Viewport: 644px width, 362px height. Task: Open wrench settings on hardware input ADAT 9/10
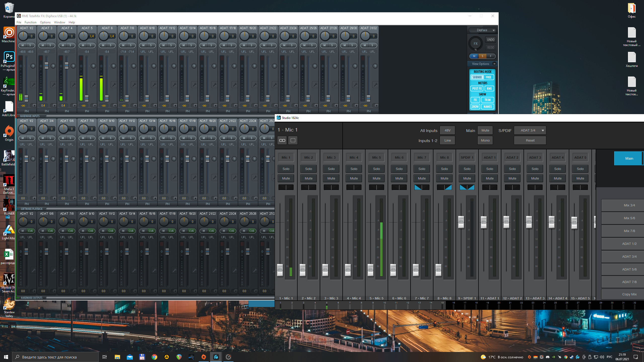154,84
